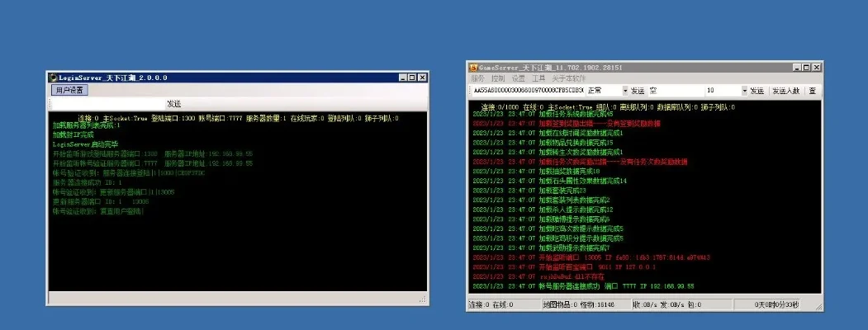Screen dimensions: 868x330
Task: Open the 设置 menu in GameServer
Action: pos(518,78)
